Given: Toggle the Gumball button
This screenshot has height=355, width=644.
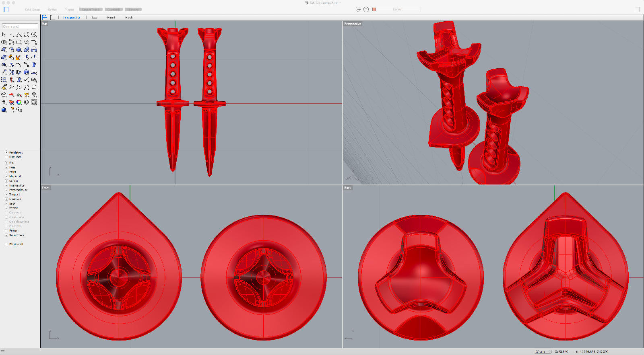Looking at the screenshot, I should point(114,9).
